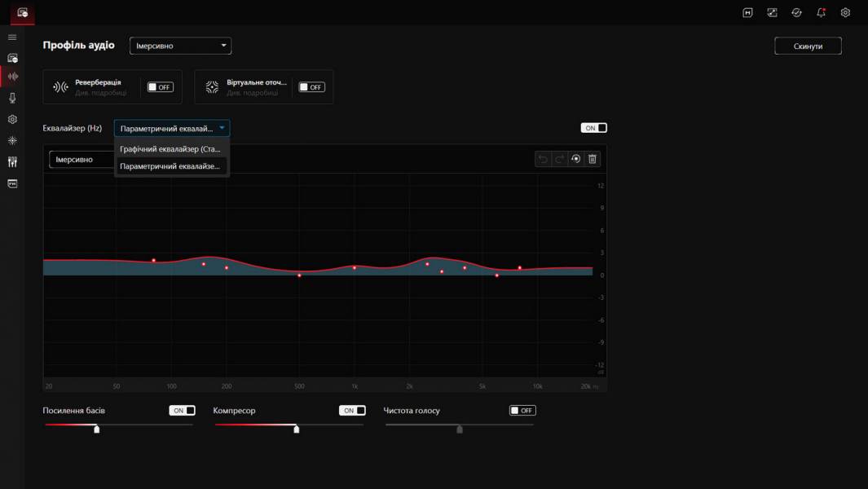Click the Компресор slider handle
This screenshot has width=868, height=489.
click(297, 429)
